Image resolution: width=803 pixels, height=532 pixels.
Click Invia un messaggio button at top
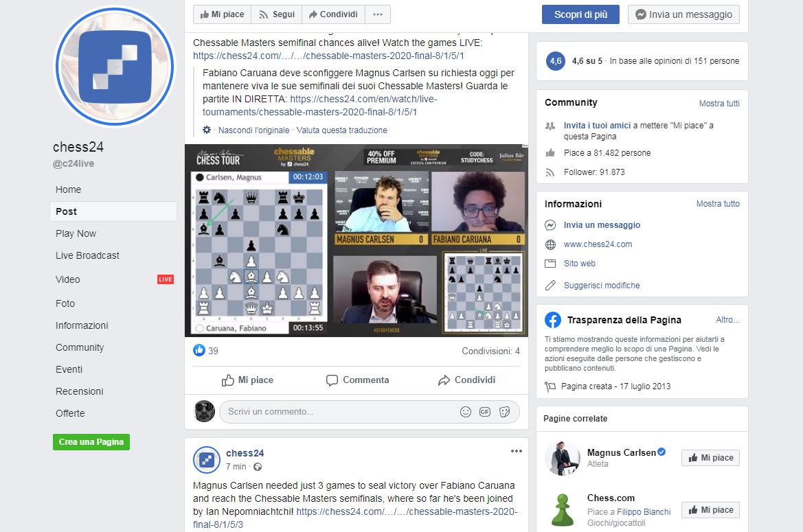683,14
